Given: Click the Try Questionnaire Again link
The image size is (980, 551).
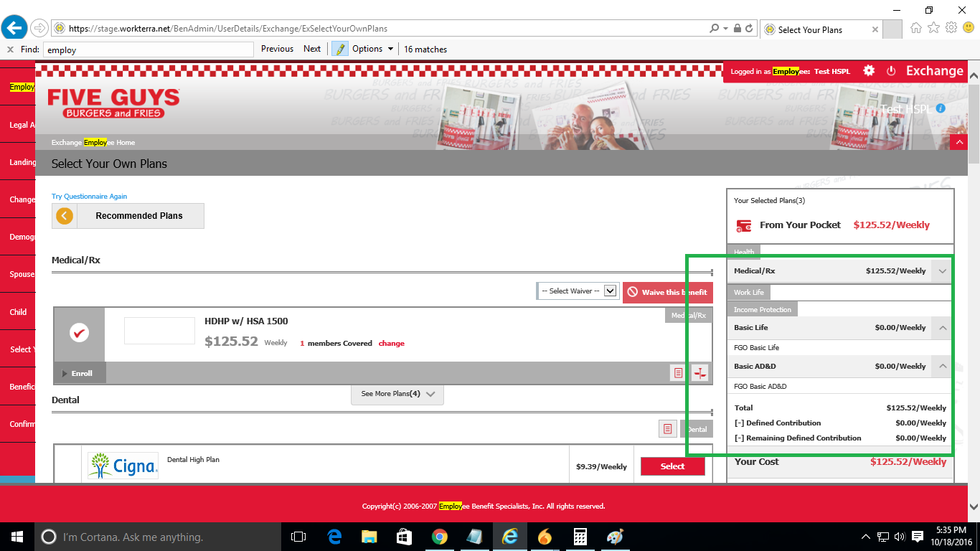Looking at the screenshot, I should [x=89, y=197].
